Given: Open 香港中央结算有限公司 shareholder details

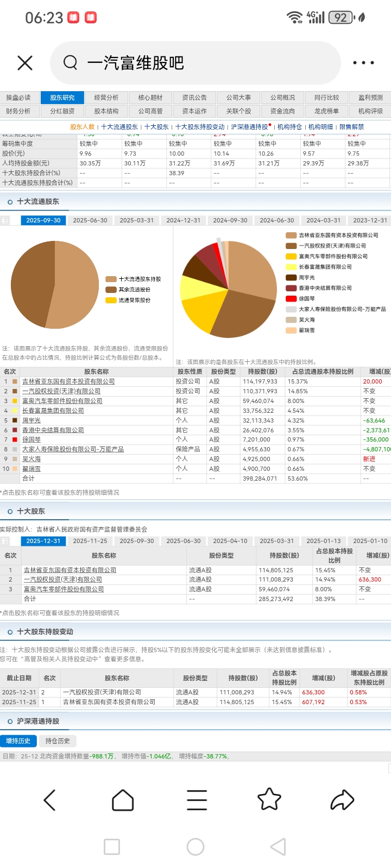Looking at the screenshot, I should tap(53, 430).
